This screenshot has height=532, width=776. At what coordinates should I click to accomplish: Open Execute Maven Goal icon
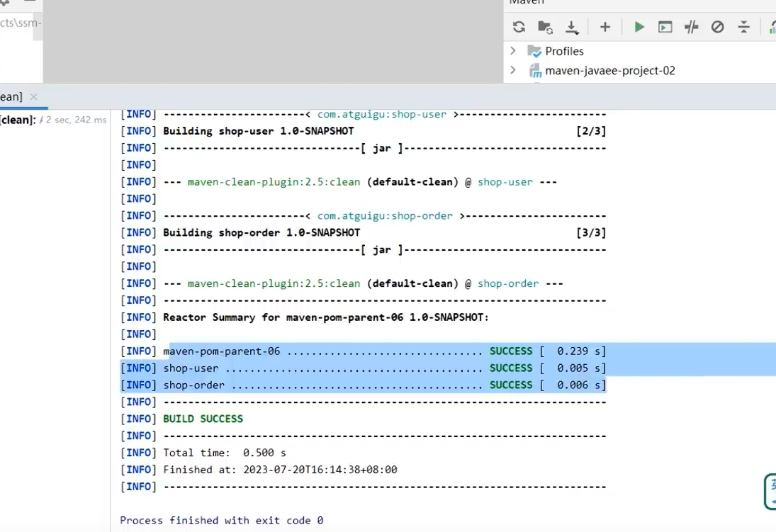point(665,27)
